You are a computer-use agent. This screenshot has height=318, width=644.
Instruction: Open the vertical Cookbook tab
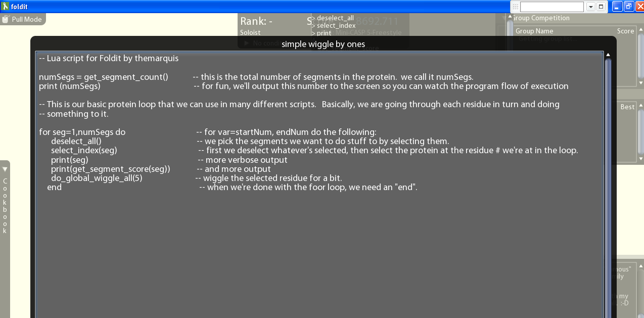5,205
